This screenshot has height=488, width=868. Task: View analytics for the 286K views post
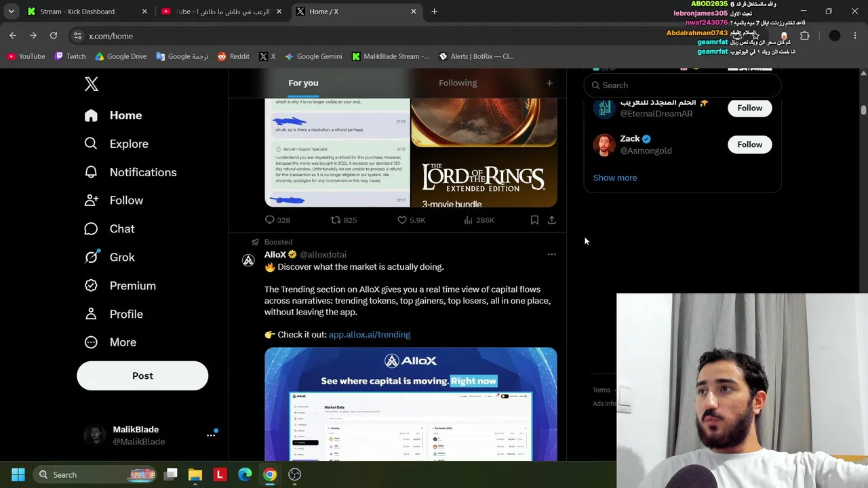pyautogui.click(x=479, y=220)
